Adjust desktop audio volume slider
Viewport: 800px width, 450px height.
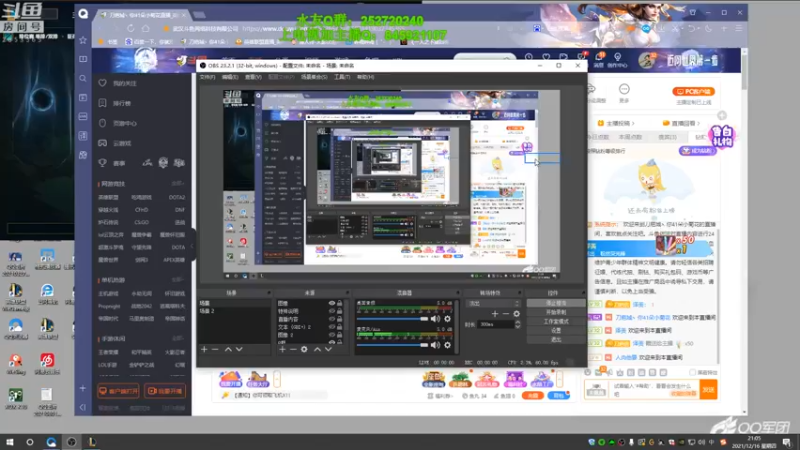pos(392,319)
